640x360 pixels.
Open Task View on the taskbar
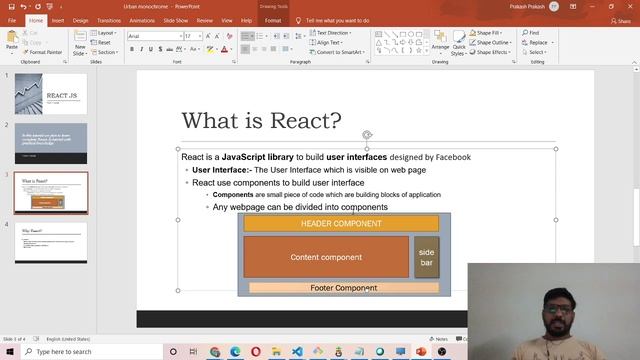[193, 351]
